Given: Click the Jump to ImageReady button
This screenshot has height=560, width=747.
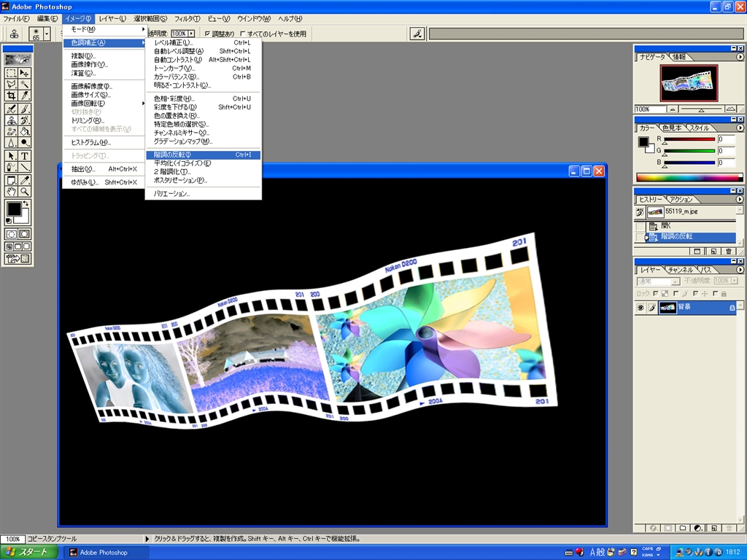Looking at the screenshot, I should pos(18,259).
